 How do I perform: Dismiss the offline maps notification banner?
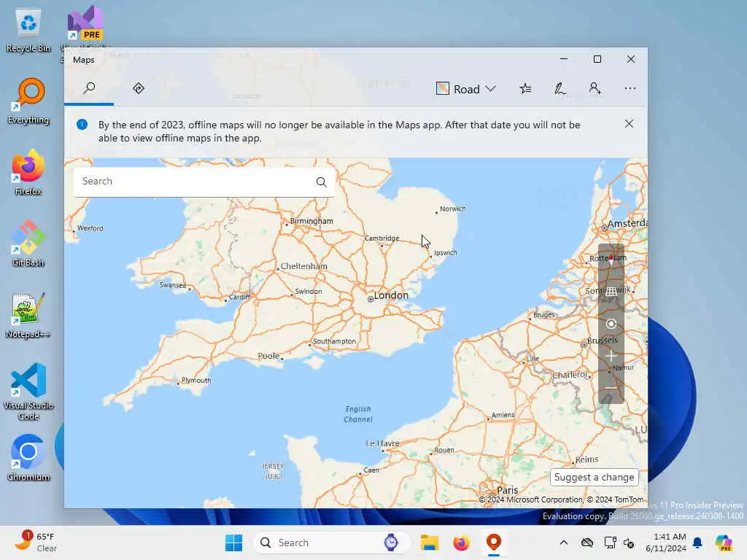pos(629,124)
